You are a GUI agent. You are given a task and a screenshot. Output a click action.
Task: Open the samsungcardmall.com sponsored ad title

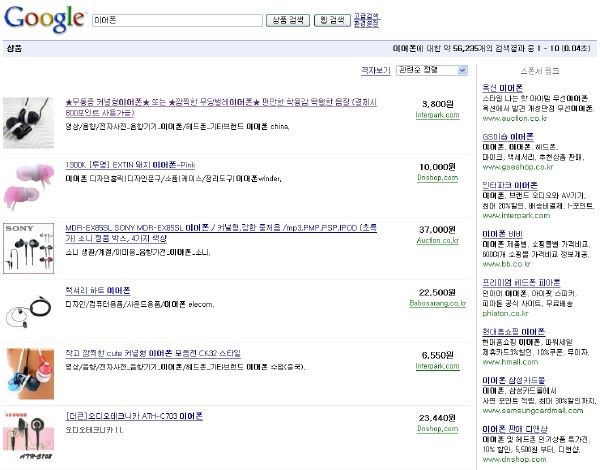point(514,380)
